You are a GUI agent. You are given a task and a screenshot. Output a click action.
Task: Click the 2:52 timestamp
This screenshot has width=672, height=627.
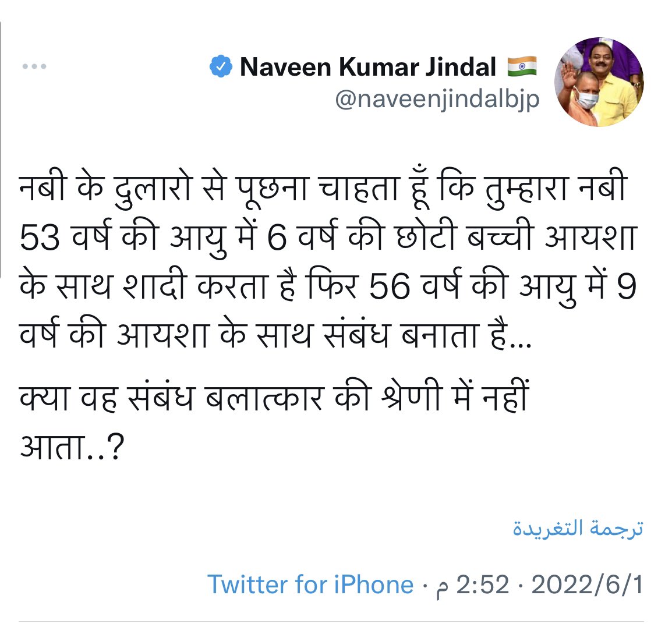click(x=482, y=585)
